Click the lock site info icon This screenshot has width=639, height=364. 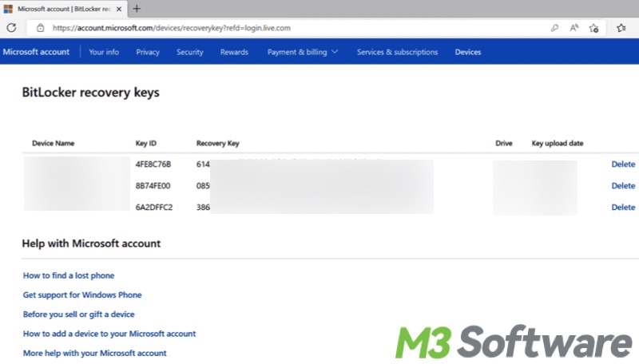[x=40, y=28]
